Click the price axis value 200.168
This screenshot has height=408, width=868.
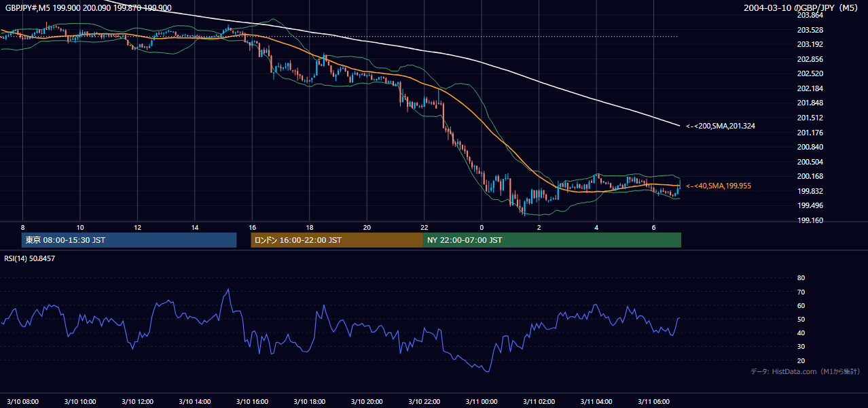tap(810, 177)
